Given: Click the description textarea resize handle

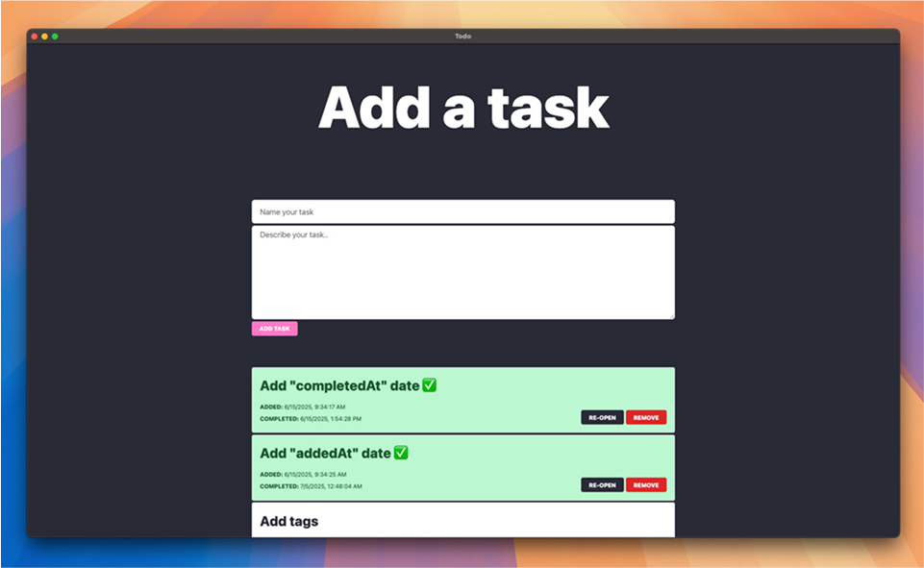Looking at the screenshot, I should 670,315.
